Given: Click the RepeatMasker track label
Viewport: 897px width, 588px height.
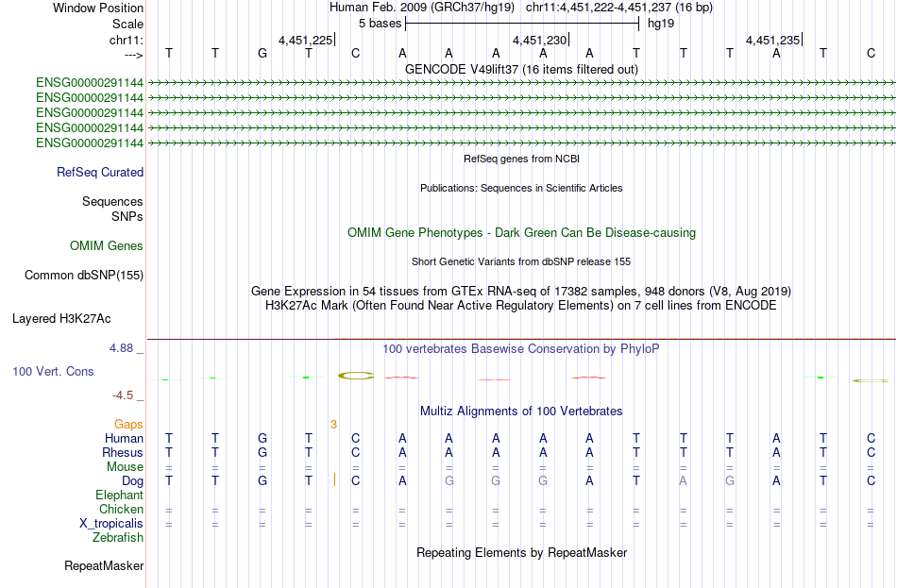Looking at the screenshot, I should pyautogui.click(x=104, y=565).
